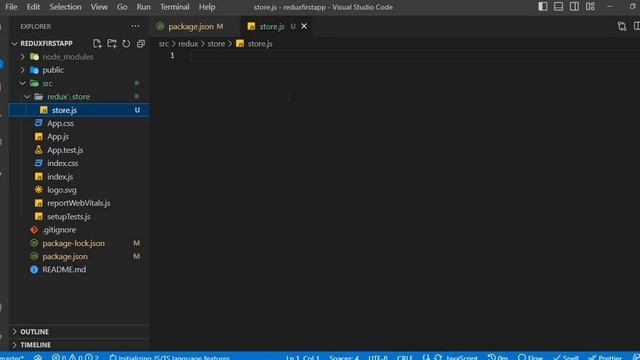Open the Run menu
The image size is (640, 360).
pyautogui.click(x=143, y=7)
